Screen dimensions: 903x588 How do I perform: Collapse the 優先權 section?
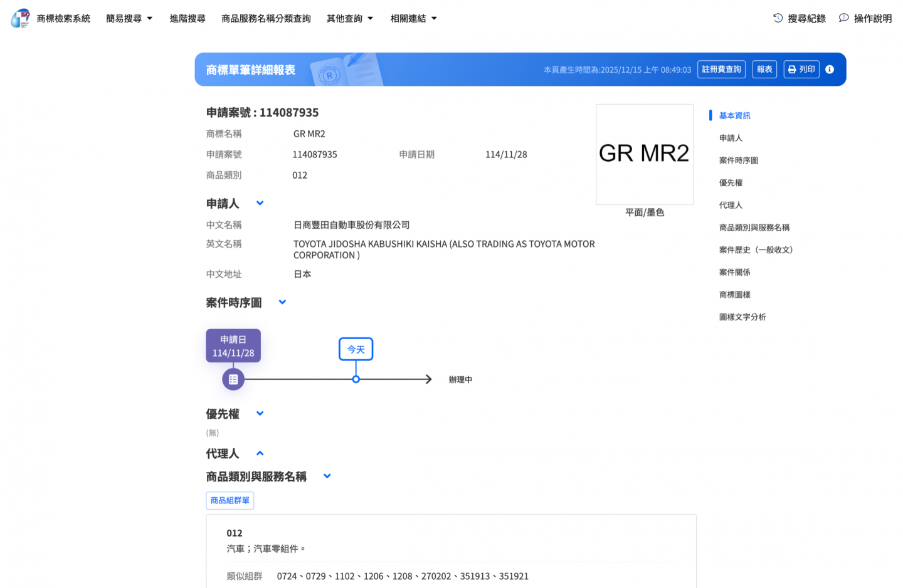(x=260, y=414)
